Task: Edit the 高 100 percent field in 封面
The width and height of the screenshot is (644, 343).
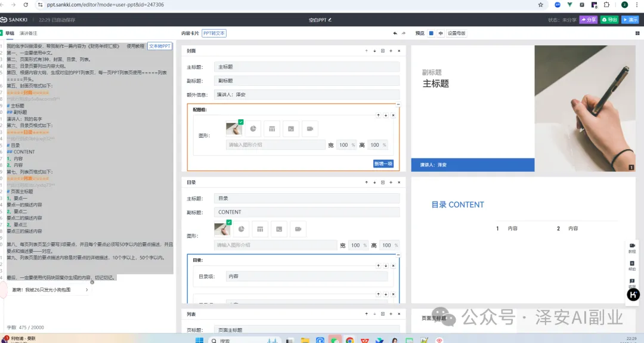Action: (377, 145)
